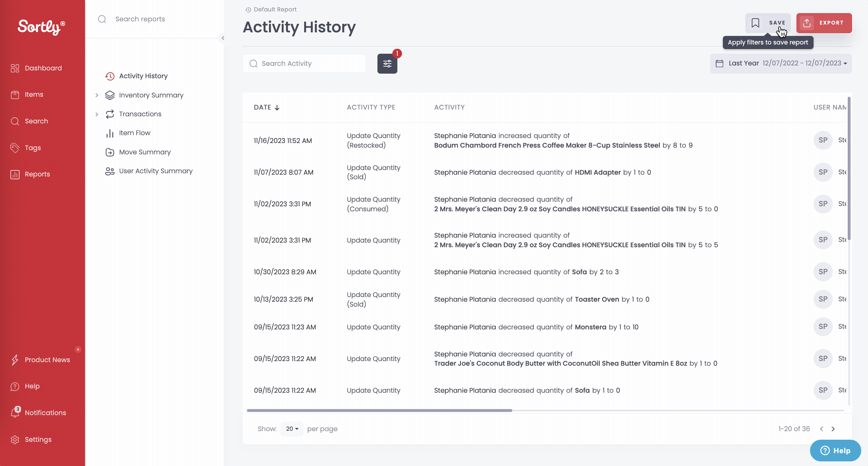This screenshot has width=868, height=466.
Task: Open the activity filter panel
Action: click(x=387, y=63)
